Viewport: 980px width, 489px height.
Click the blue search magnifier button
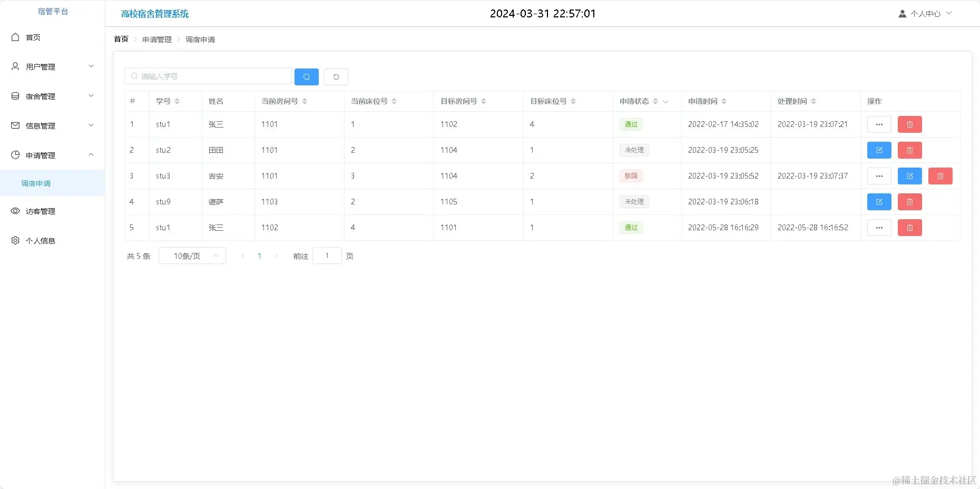(x=306, y=76)
